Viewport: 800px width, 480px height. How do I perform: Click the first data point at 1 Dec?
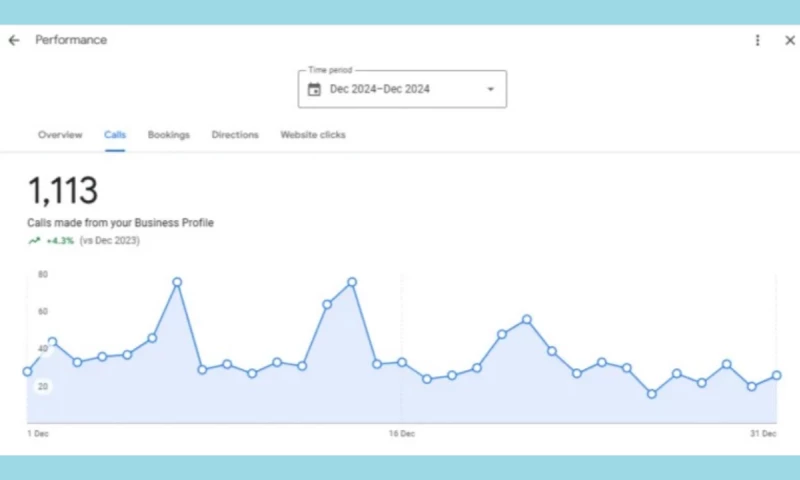point(27,372)
